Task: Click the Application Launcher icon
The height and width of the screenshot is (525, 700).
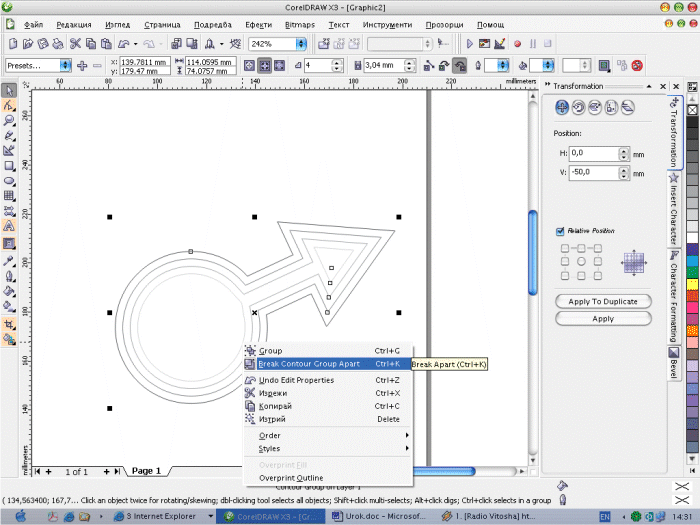Action: click(x=209, y=43)
